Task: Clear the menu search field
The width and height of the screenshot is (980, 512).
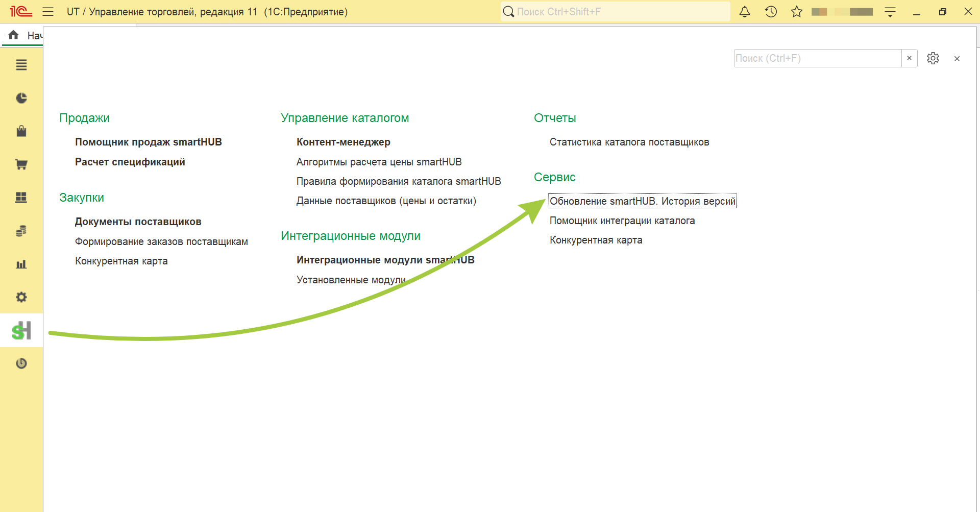Action: click(910, 58)
